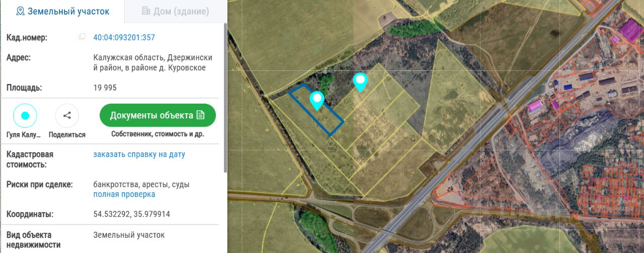
Task: Copy the cadastral number via copy icon
Action: pyautogui.click(x=82, y=37)
